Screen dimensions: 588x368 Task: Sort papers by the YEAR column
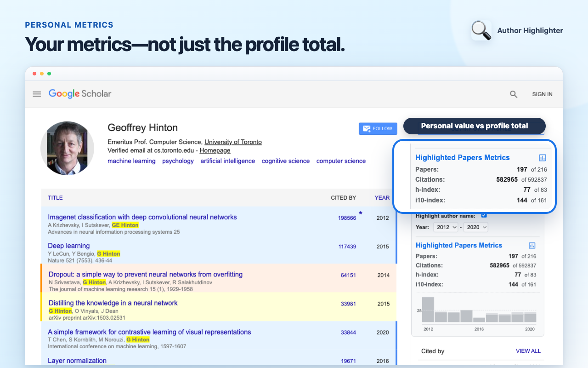pos(382,198)
